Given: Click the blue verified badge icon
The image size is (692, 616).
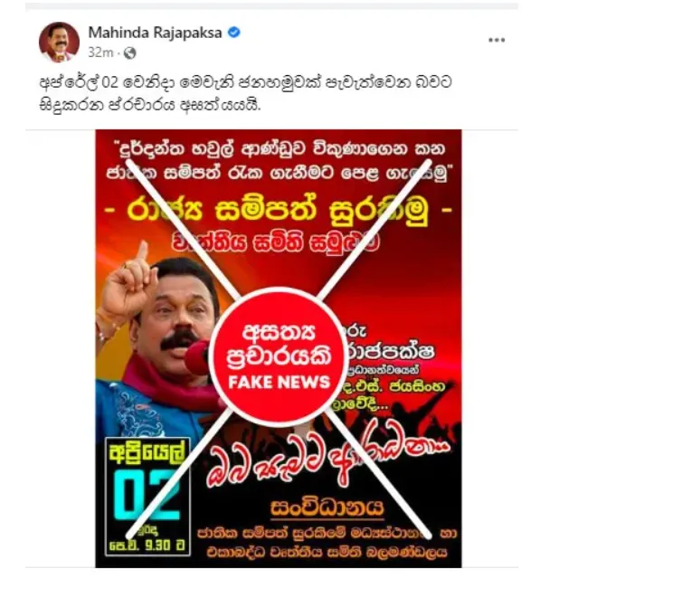Looking at the screenshot, I should tap(233, 33).
